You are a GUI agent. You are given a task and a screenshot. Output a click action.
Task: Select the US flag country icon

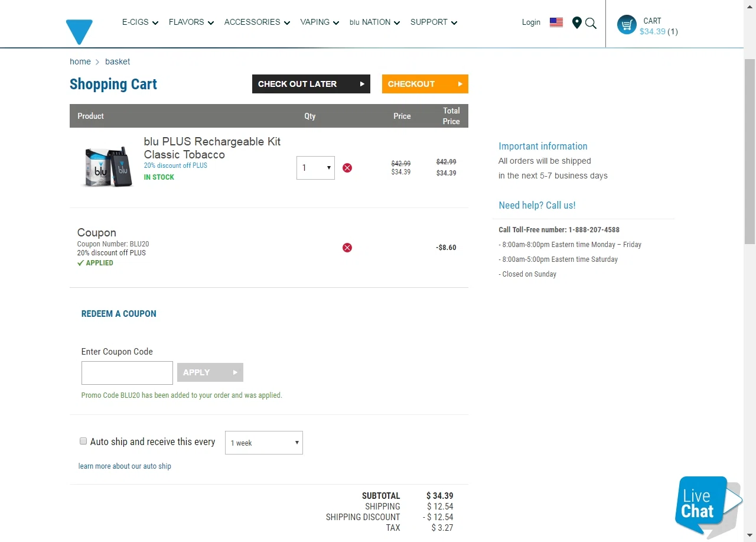556,22
